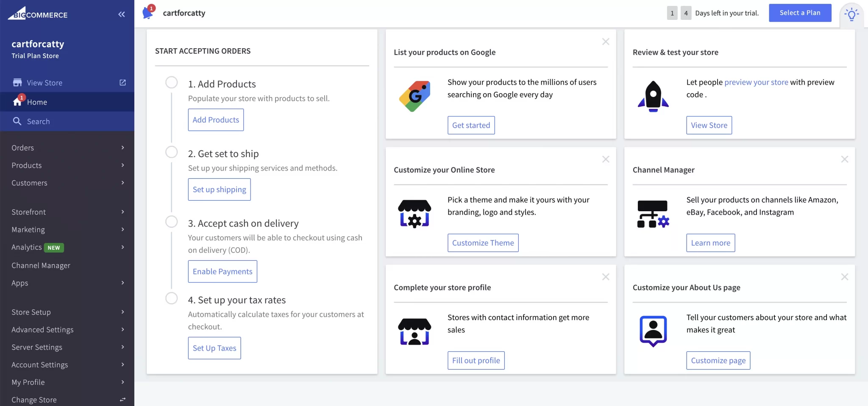
Task: Select the Home sidebar item
Action: (x=37, y=102)
